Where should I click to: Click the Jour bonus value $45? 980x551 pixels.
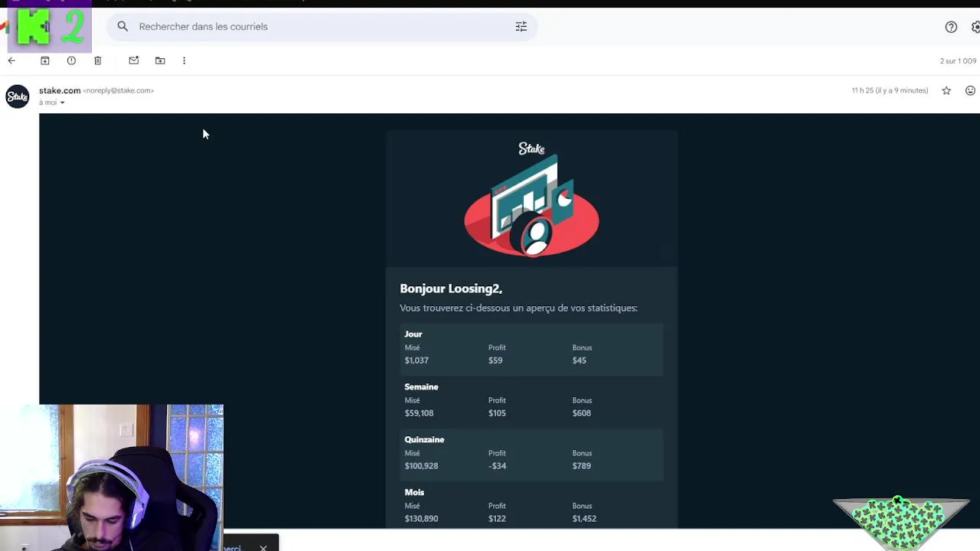click(580, 360)
